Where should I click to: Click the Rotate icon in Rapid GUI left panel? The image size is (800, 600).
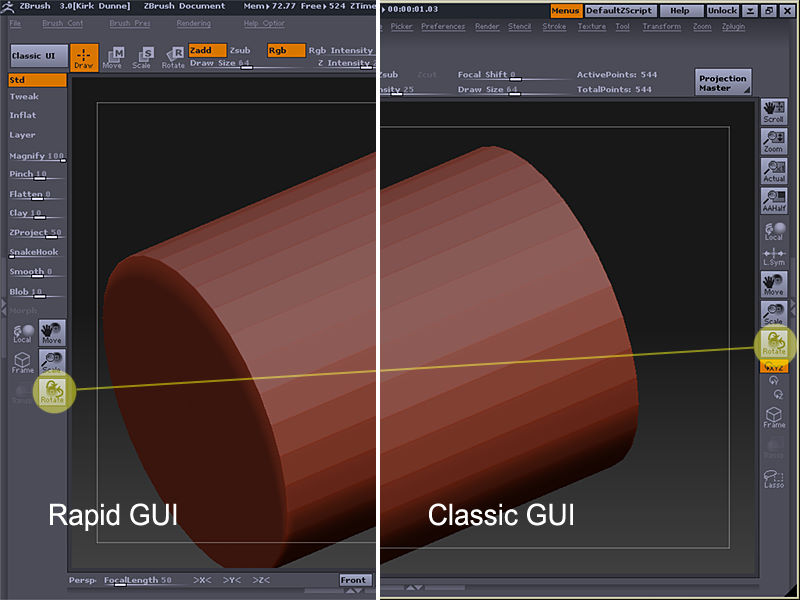tap(52, 392)
